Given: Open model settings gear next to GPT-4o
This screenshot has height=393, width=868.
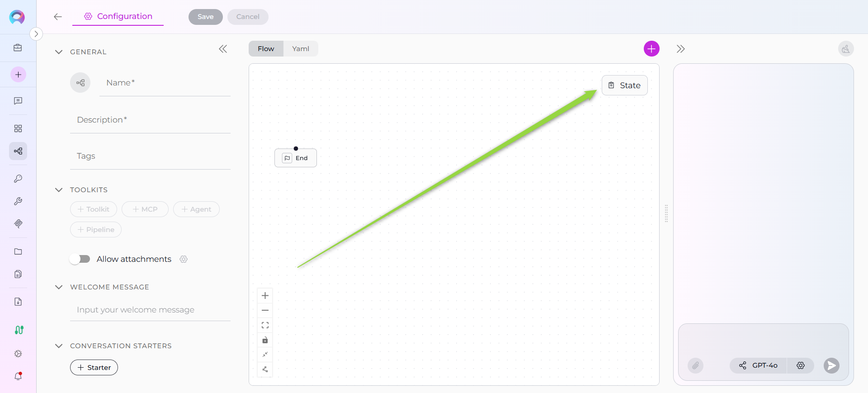Looking at the screenshot, I should click(x=801, y=365).
